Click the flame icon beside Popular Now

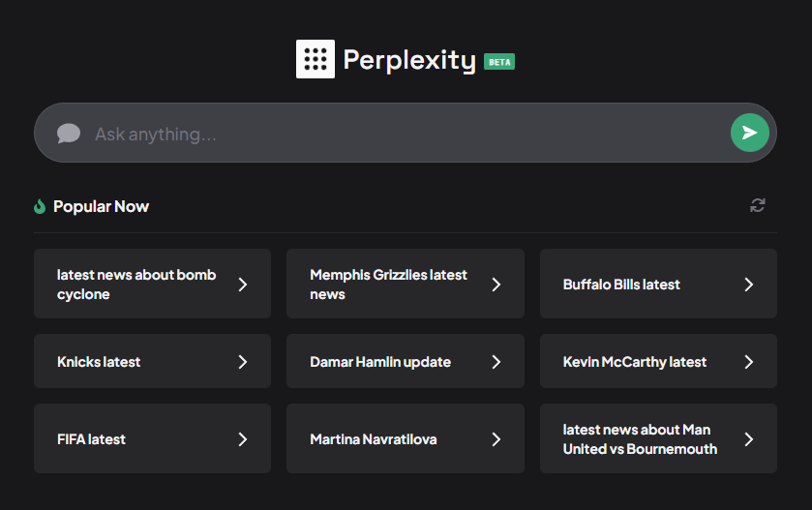point(40,206)
